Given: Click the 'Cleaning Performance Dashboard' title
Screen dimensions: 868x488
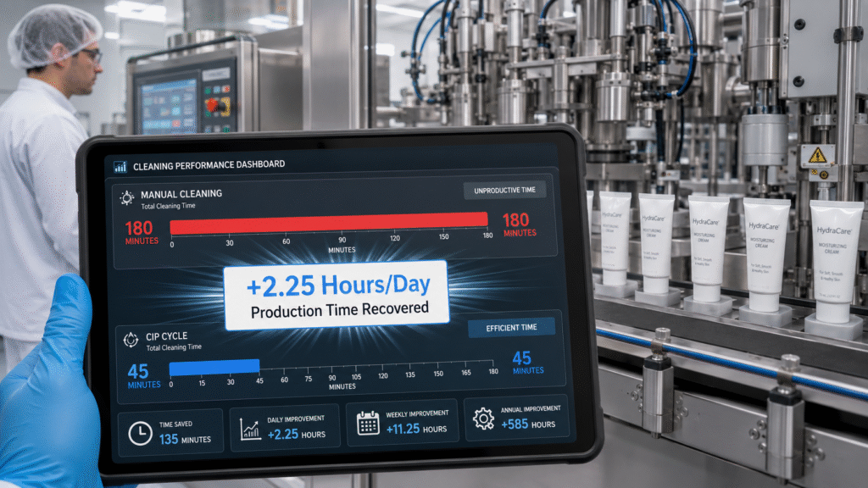Looking at the screenshot, I should click(209, 165).
